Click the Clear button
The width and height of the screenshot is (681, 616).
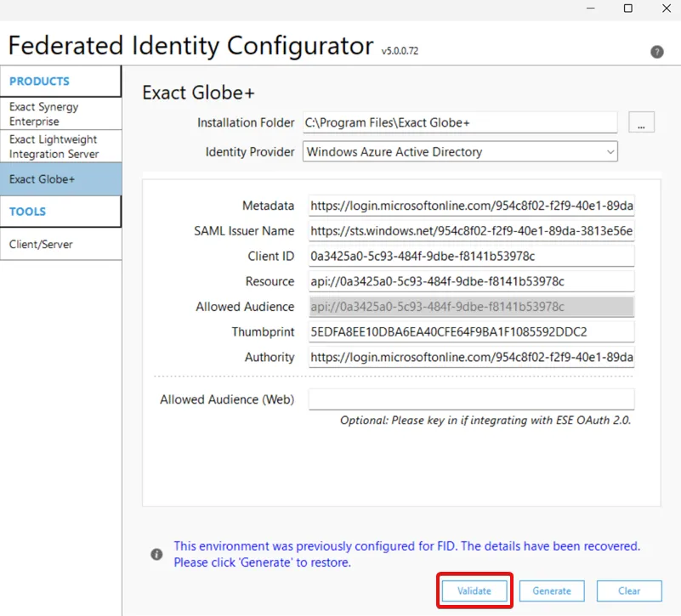(x=629, y=591)
